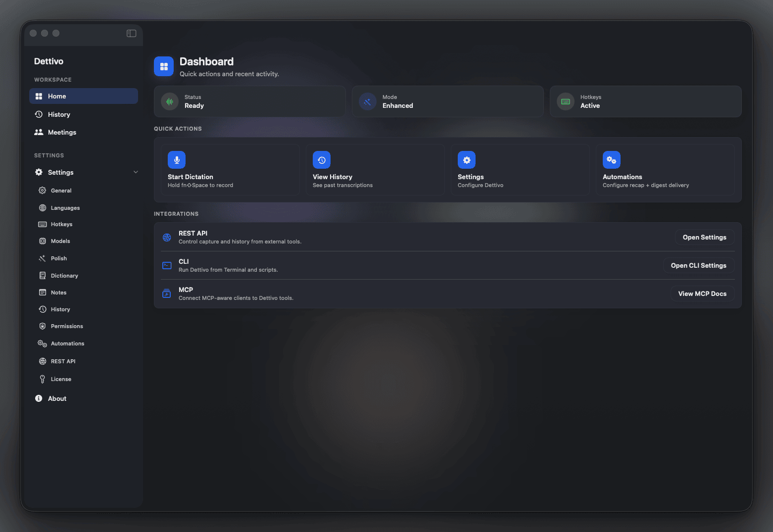Click the History clock icon under Workspace
The height and width of the screenshot is (532, 773).
(x=39, y=114)
